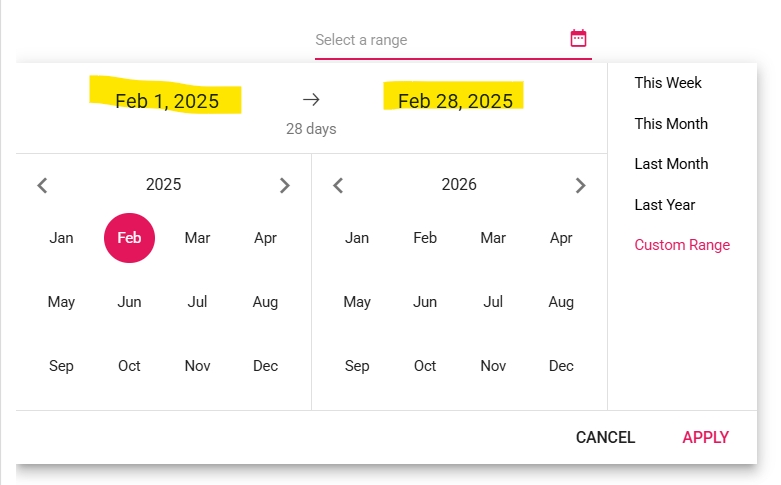Open the 2025 year header
Screen dimensions: 781x485
pyautogui.click(x=163, y=185)
